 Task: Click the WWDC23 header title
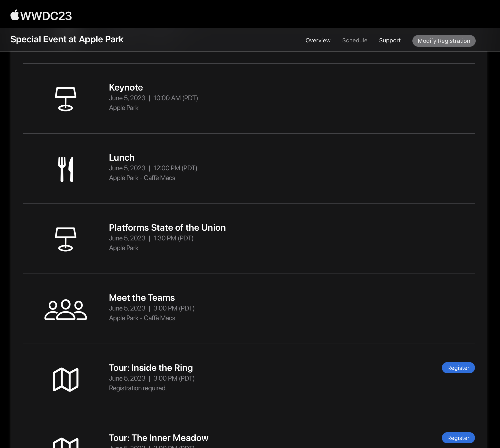tap(46, 16)
